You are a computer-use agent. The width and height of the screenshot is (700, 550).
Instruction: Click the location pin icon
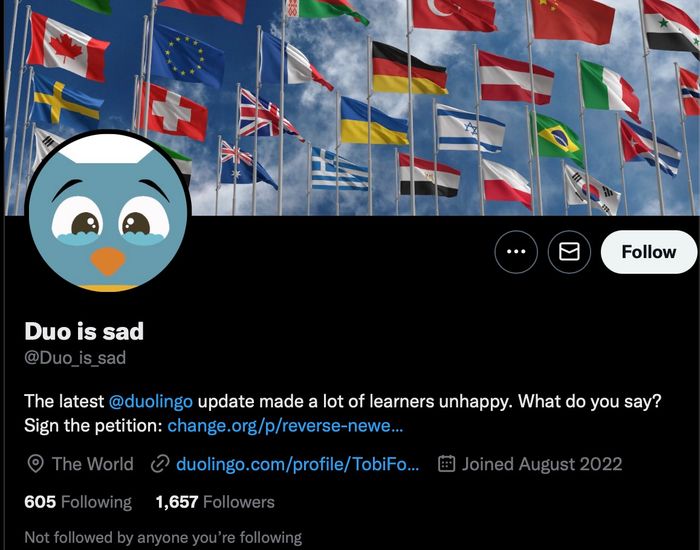[36, 464]
